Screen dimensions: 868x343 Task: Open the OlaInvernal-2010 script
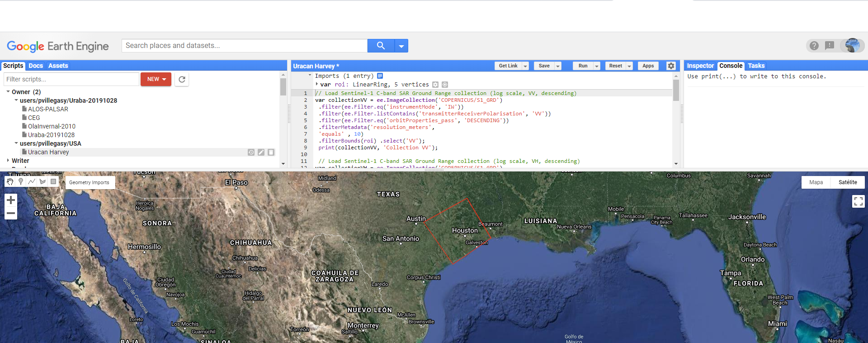tap(52, 126)
